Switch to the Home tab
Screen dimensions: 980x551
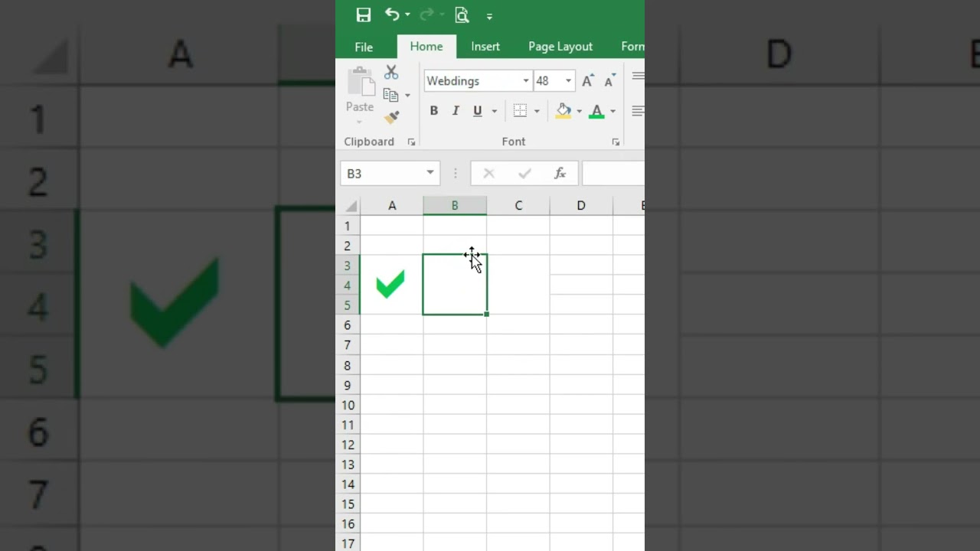tap(426, 47)
